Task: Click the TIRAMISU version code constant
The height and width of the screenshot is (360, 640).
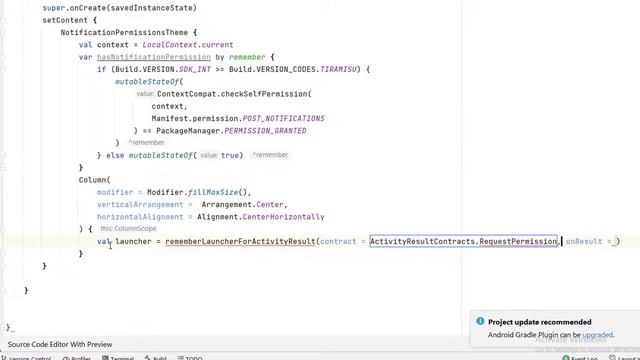Action: [338, 69]
